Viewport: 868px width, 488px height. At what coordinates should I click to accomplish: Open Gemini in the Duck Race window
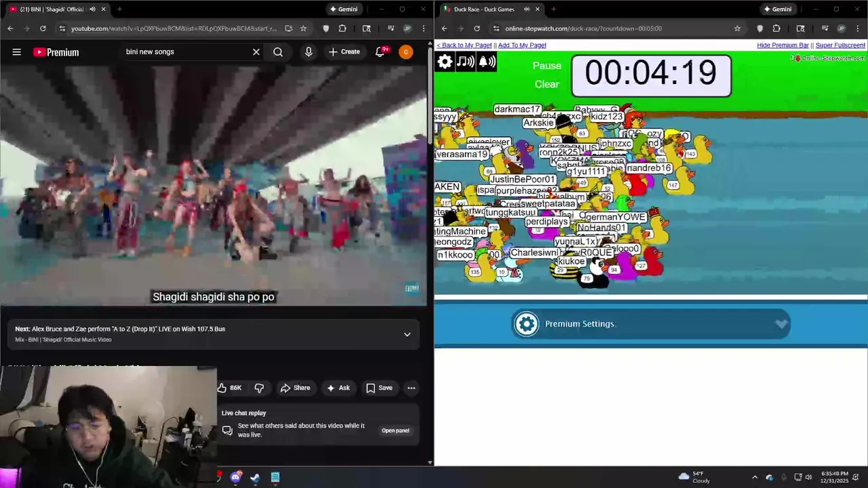coord(777,9)
